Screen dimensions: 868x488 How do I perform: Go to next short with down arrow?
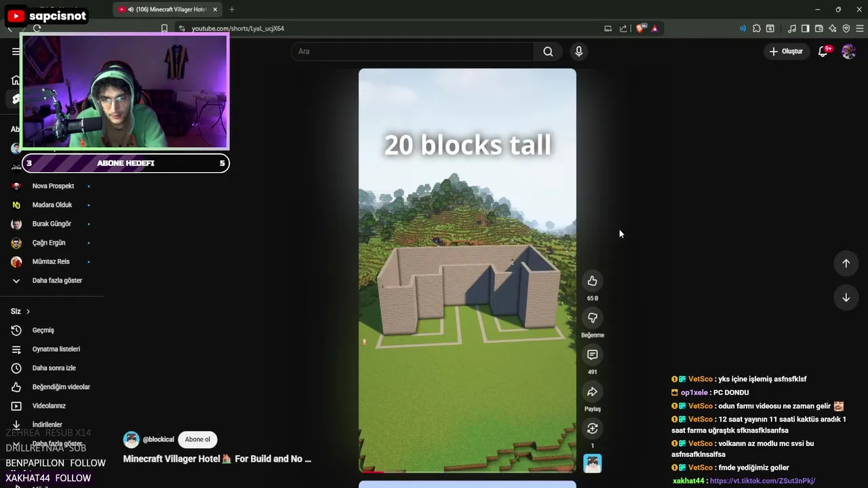pos(846,298)
